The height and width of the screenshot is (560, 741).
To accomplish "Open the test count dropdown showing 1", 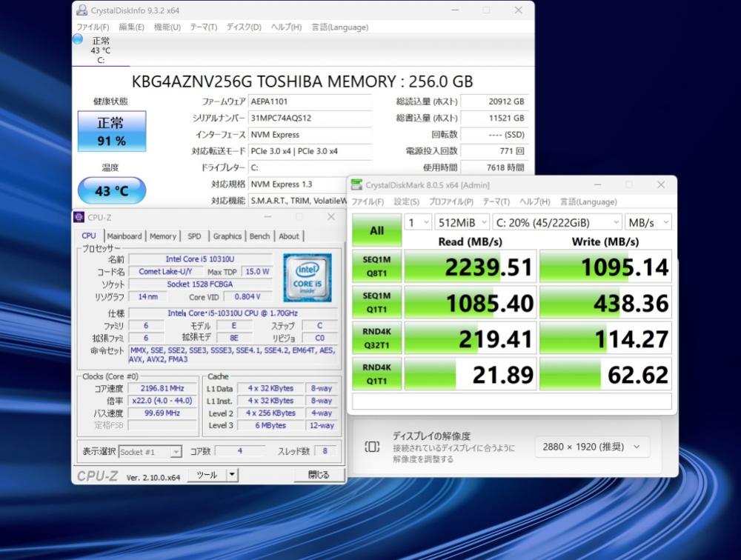I will 418,222.
